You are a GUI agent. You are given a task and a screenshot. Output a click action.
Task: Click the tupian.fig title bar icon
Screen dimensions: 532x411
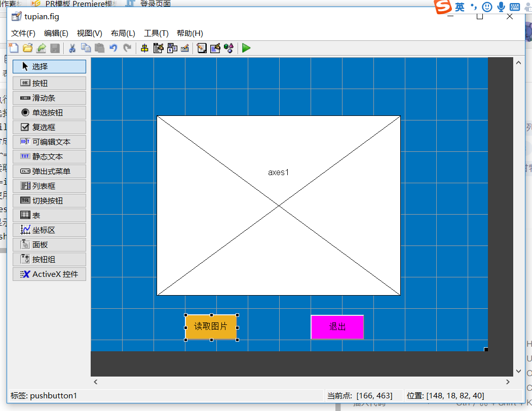click(x=16, y=16)
